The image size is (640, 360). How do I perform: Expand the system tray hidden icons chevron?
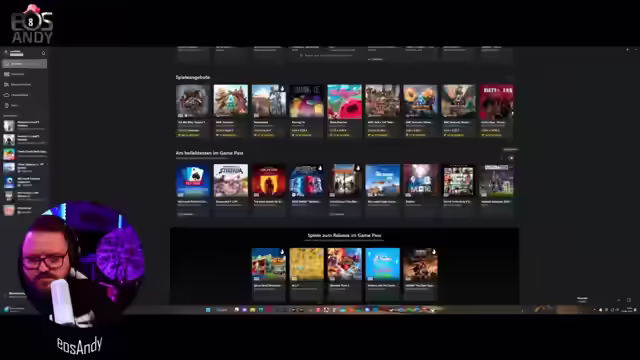point(594,310)
